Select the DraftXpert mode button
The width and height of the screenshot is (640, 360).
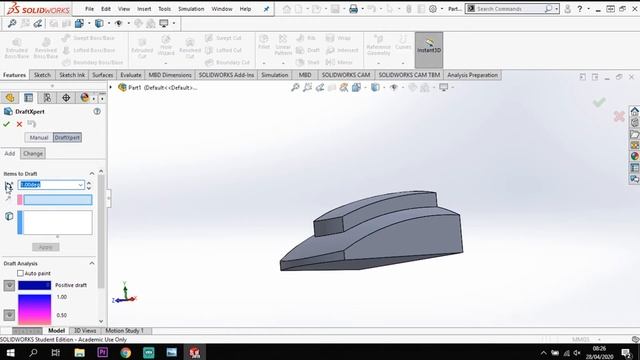[67, 138]
